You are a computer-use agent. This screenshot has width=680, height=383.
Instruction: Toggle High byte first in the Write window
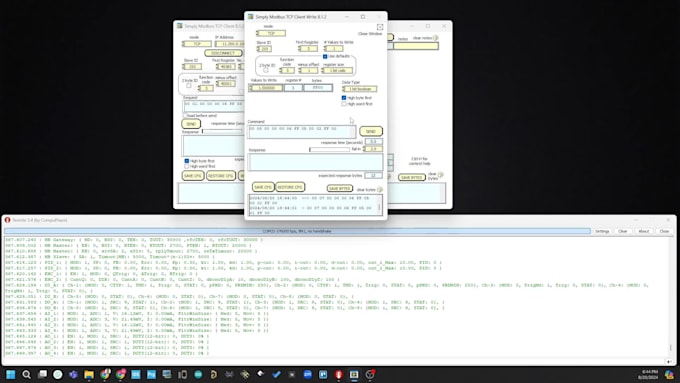pos(344,98)
